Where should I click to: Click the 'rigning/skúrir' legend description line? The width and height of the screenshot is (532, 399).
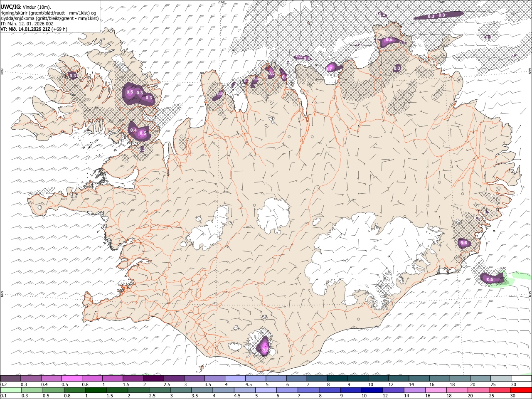[49, 13]
